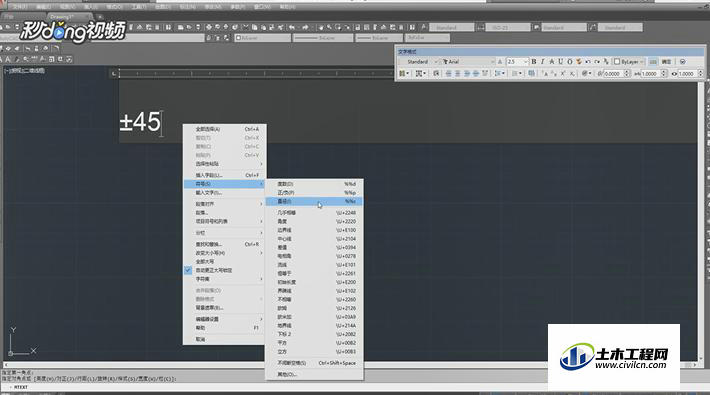This screenshot has width=710, height=395.
Task: Toggle the ruler button beside 确定
Action: point(653,62)
